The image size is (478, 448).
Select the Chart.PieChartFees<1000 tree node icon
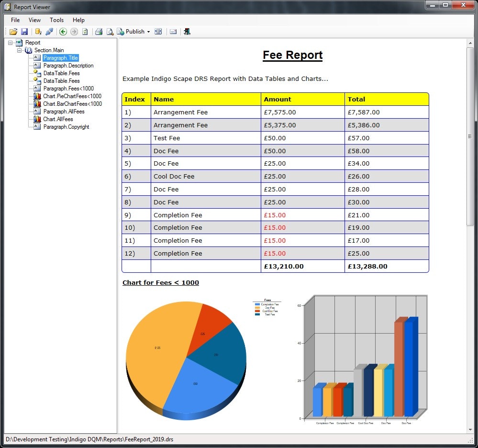[x=36, y=96]
